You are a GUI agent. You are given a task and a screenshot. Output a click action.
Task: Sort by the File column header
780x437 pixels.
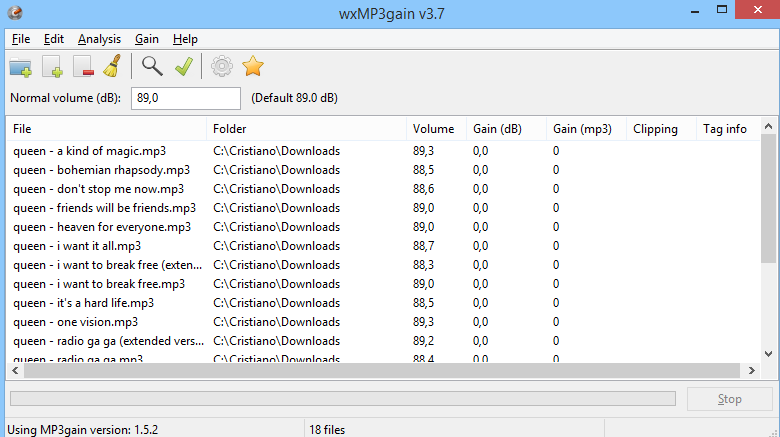point(106,129)
